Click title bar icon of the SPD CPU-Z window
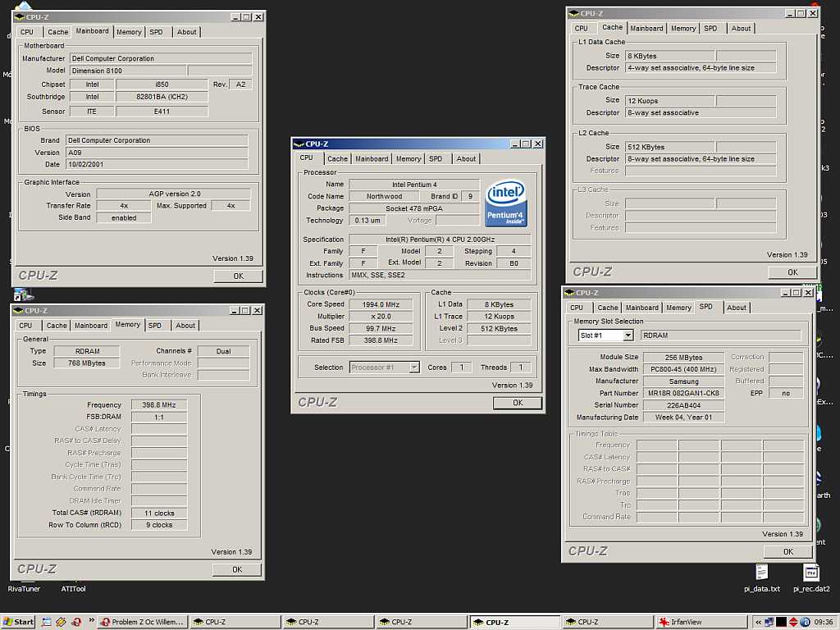840x630 pixels. 569,293
